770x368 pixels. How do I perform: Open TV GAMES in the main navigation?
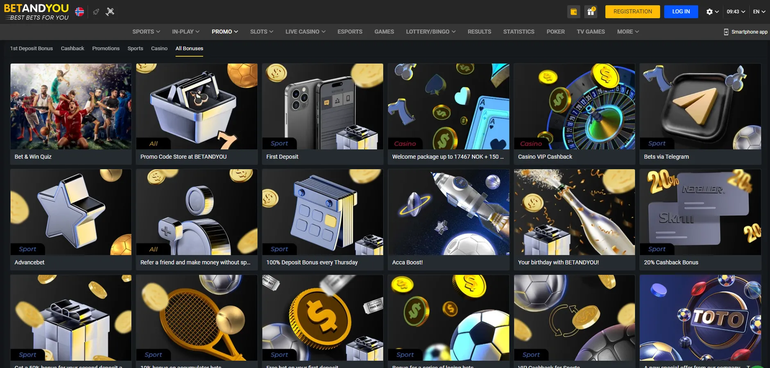591,31
